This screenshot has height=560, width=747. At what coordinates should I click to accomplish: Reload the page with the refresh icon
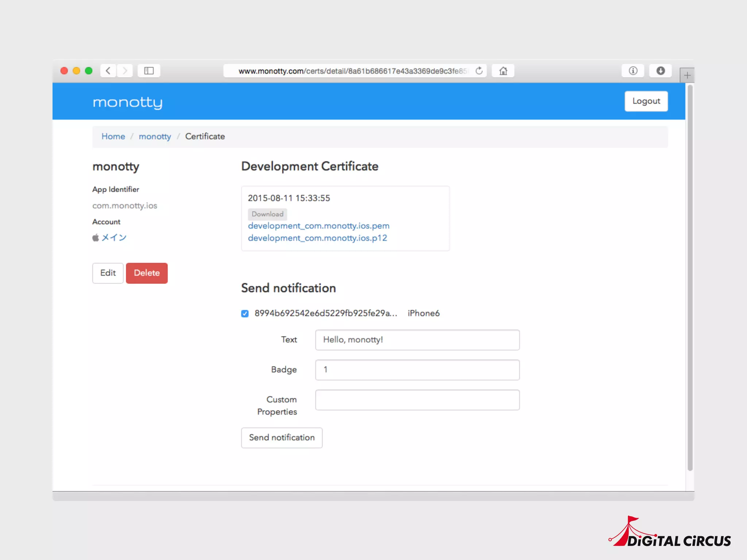pyautogui.click(x=479, y=71)
